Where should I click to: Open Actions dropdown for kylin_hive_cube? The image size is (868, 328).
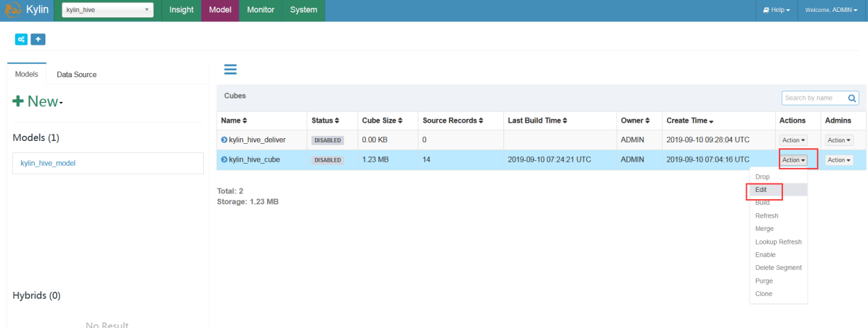click(x=794, y=160)
